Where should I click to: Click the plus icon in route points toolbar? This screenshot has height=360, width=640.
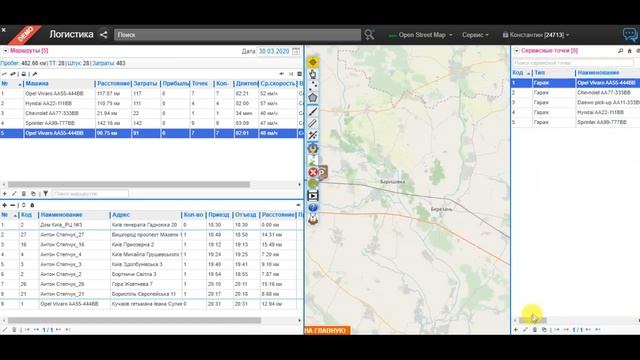[x=4, y=205]
